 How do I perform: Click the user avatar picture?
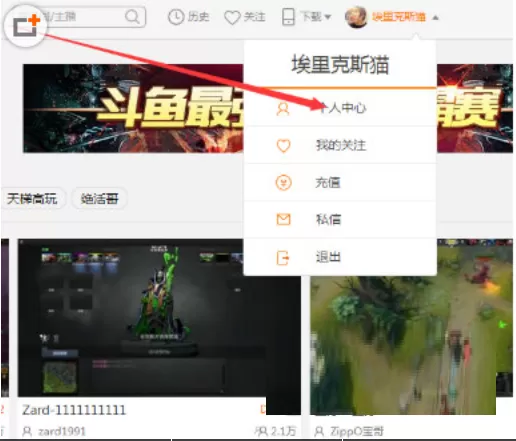tap(356, 17)
